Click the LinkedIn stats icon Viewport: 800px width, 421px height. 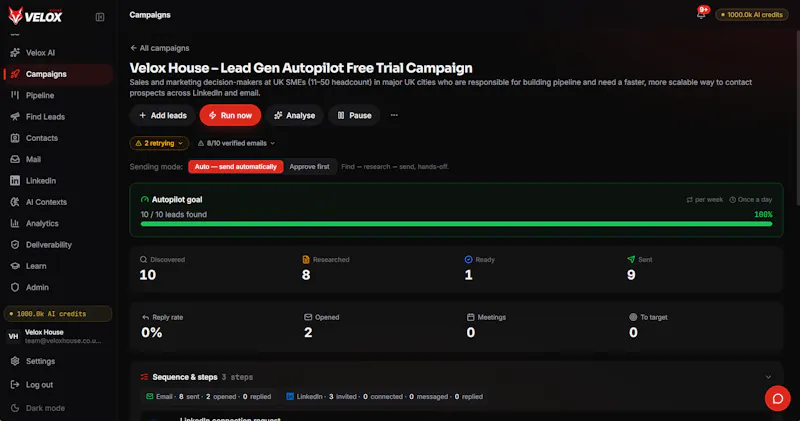point(290,397)
